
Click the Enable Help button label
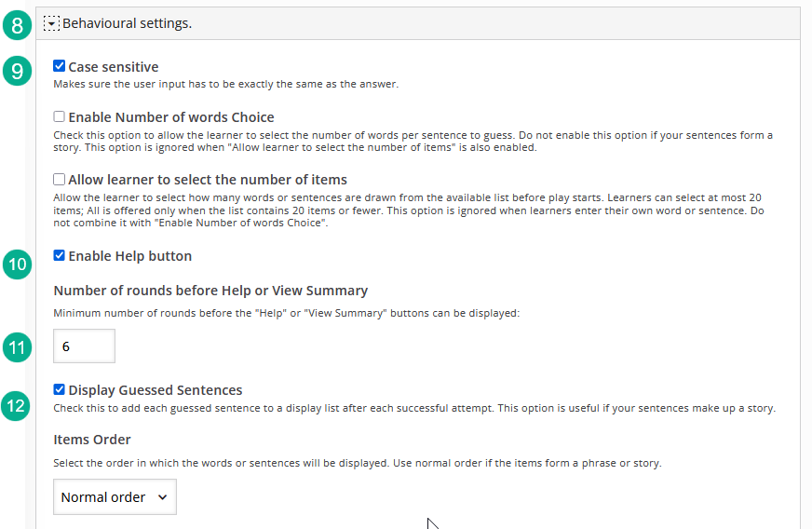click(130, 256)
